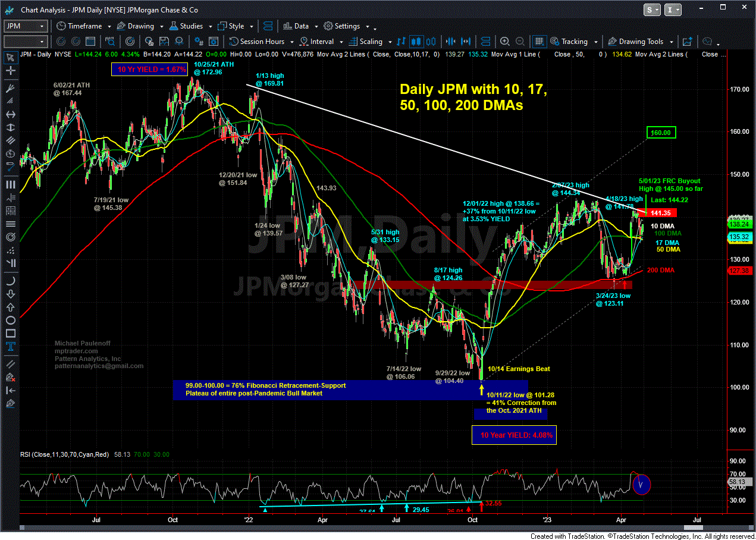
Task: Click the chart snapshot share icon
Action: (687, 42)
